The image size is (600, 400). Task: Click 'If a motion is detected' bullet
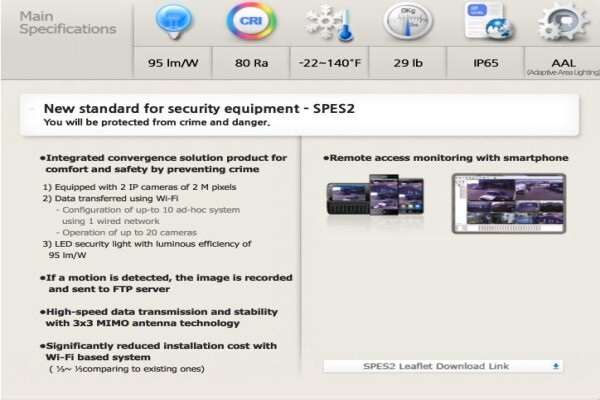(166, 283)
